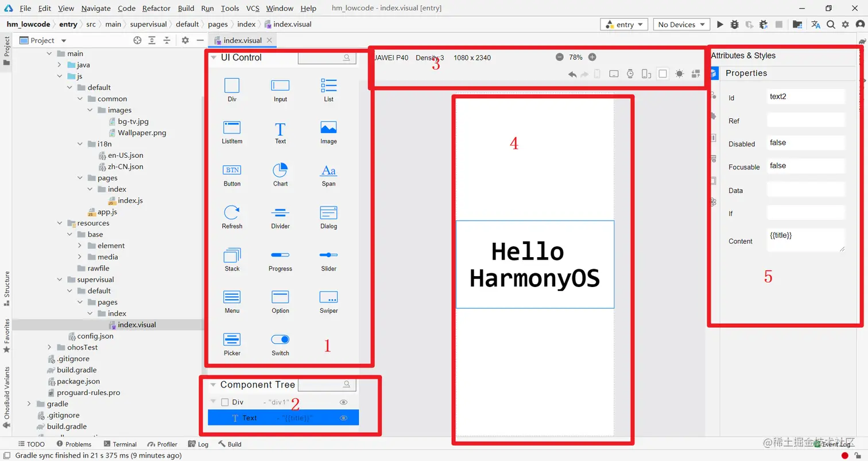Click the UI Control search box

point(327,57)
